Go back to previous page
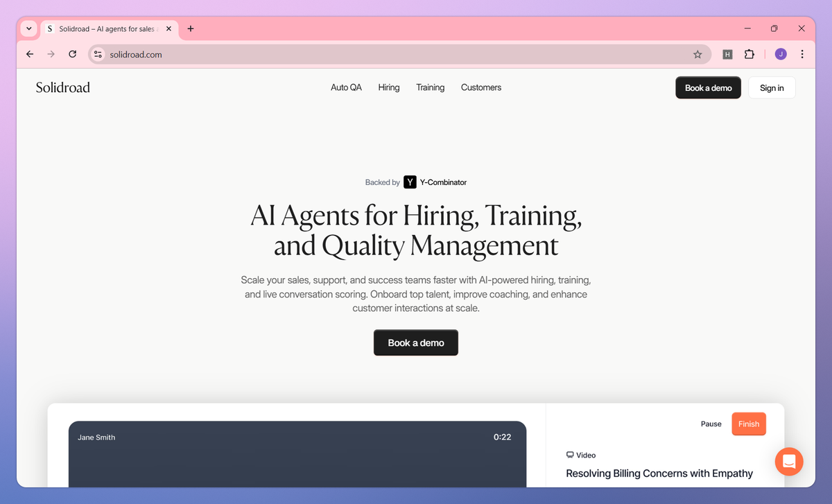The image size is (832, 504). pyautogui.click(x=30, y=54)
